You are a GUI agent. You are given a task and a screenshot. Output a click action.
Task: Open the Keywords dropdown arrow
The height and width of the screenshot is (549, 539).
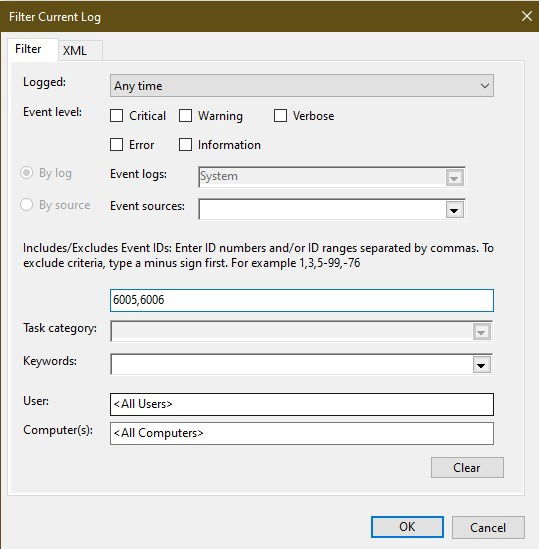pos(481,365)
